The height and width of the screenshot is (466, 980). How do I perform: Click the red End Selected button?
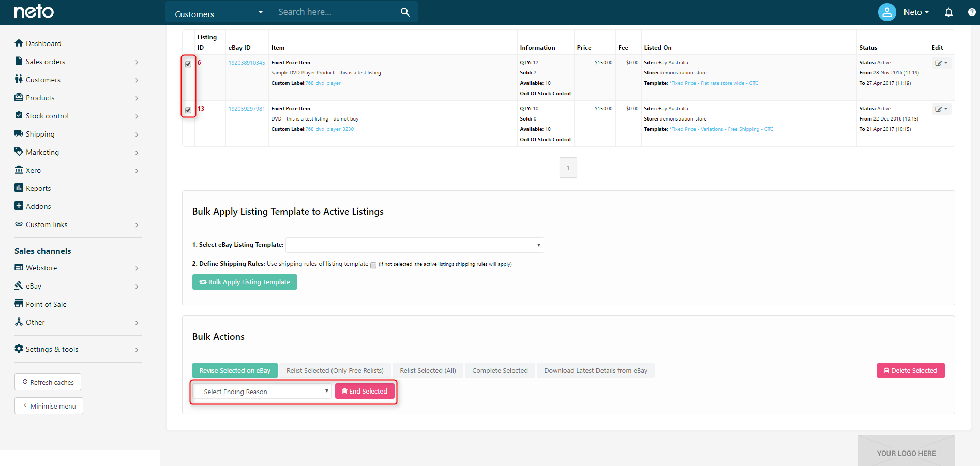(x=365, y=391)
